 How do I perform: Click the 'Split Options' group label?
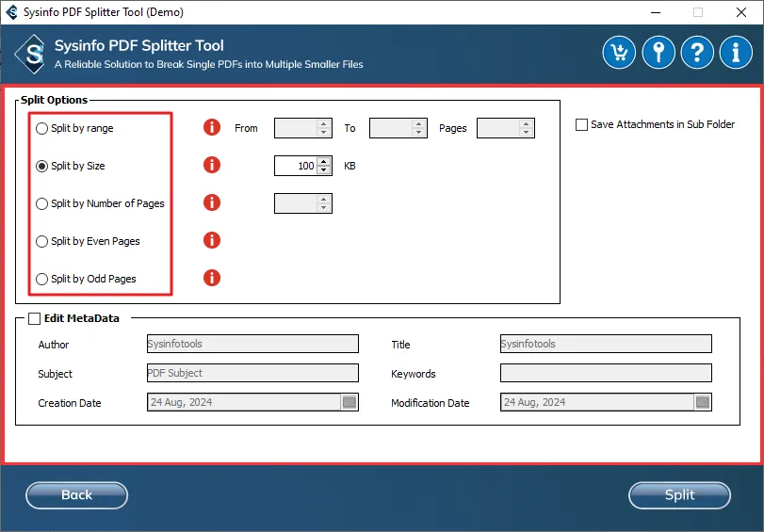point(54,100)
